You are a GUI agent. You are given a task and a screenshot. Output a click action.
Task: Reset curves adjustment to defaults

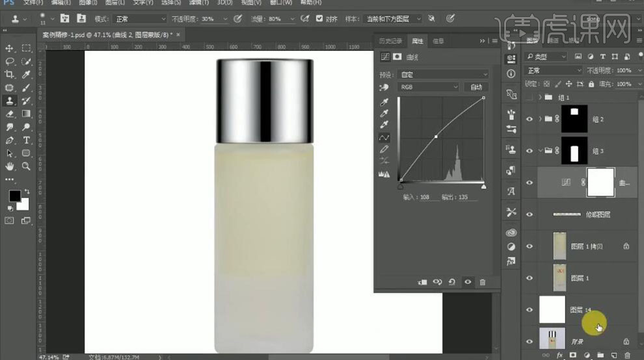(451, 282)
